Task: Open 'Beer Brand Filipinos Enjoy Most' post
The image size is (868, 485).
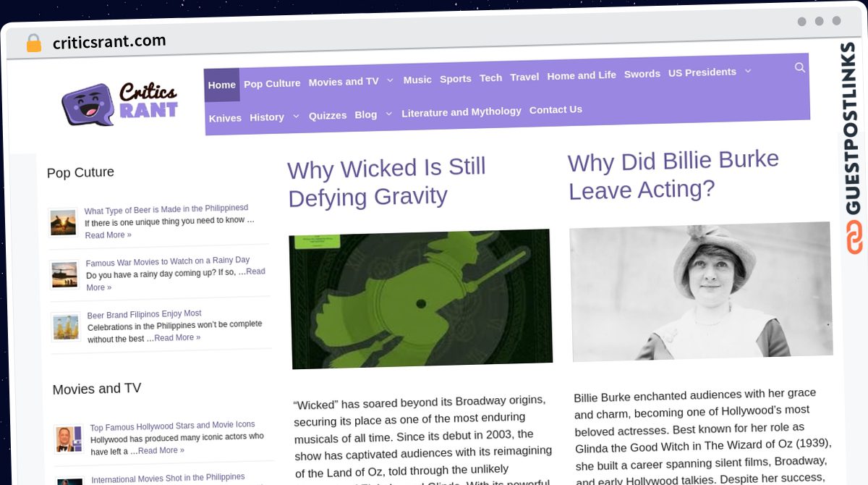Action: pyautogui.click(x=144, y=314)
